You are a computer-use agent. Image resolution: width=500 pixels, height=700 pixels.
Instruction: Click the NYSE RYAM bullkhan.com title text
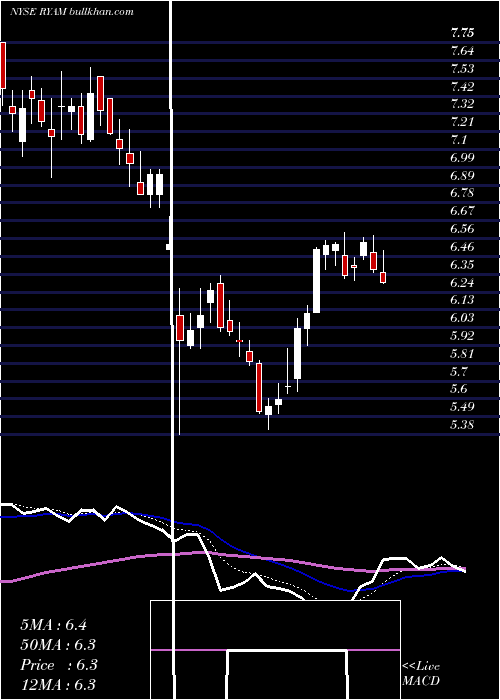71,12
